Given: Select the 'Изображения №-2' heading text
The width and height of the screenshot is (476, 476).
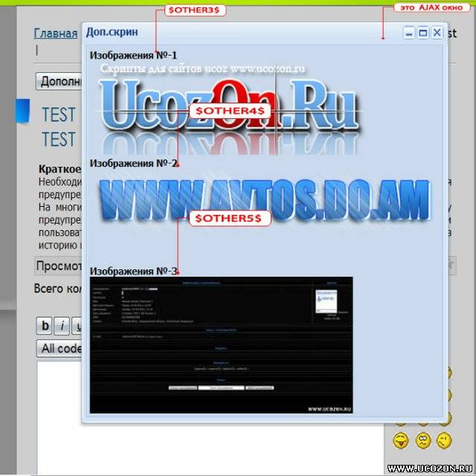Looking at the screenshot, I should click(133, 163).
